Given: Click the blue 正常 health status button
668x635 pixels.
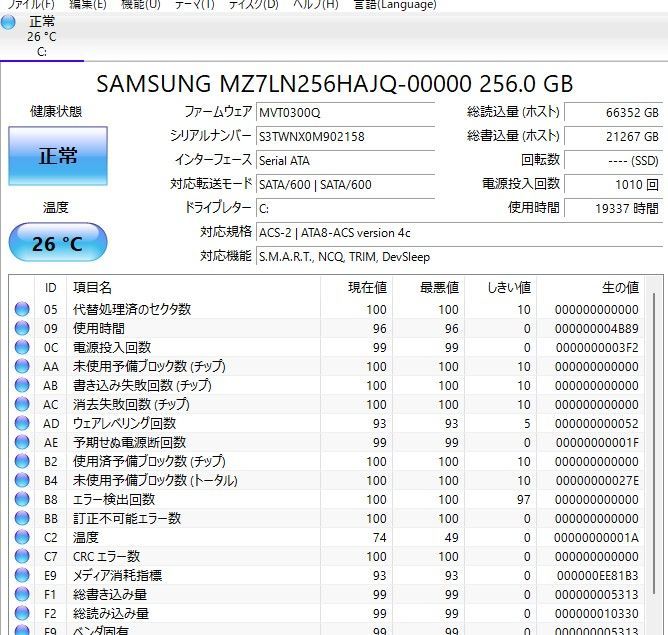Looking at the screenshot, I should click(x=58, y=156).
